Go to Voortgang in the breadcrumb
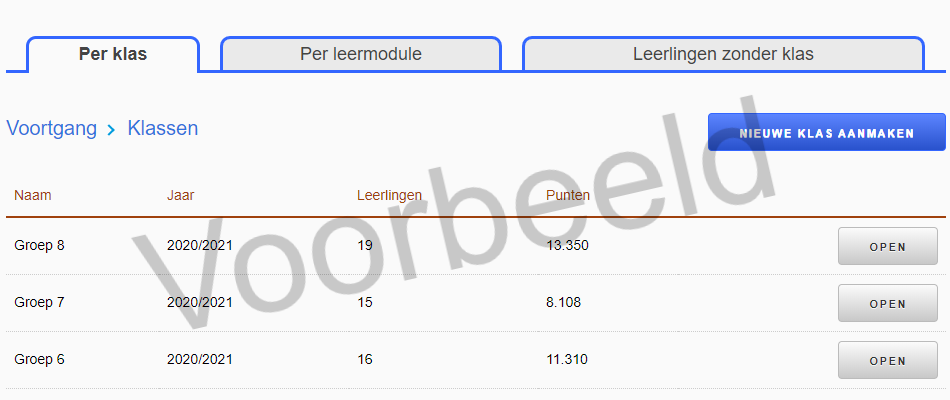This screenshot has height=400, width=950. coord(51,128)
